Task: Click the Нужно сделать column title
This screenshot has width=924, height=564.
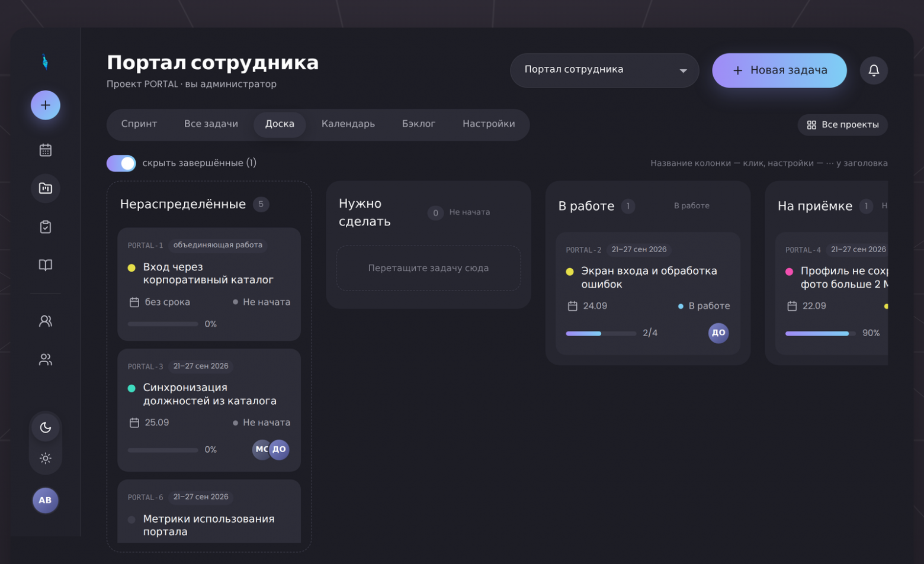Action: tap(364, 212)
